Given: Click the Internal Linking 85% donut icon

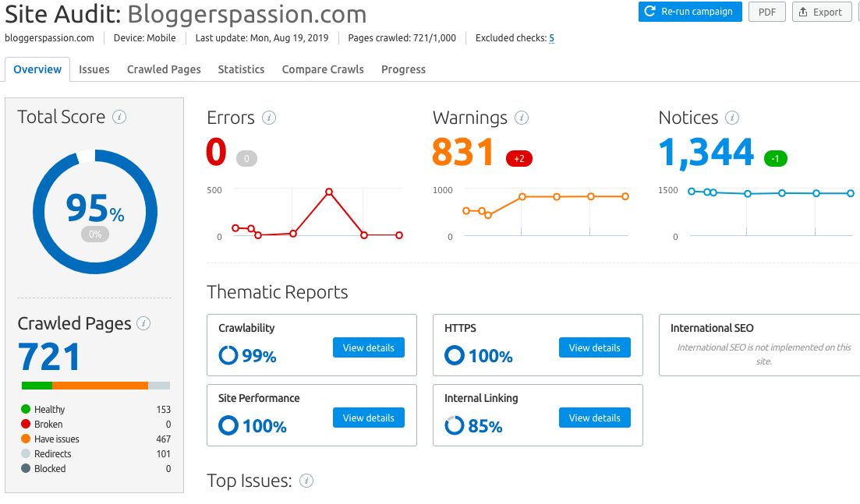Looking at the screenshot, I should (454, 425).
